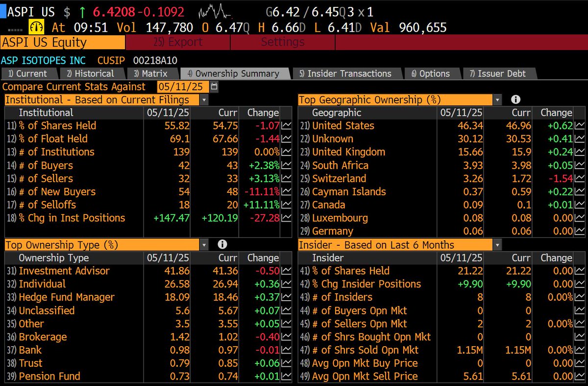Open % of Shares Held institutional row

pos(148,126)
